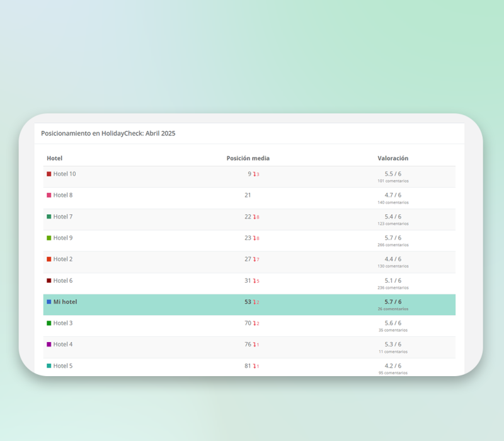
Task: Click the down arrow beside Hotel 3 position
Action: pyautogui.click(x=255, y=323)
